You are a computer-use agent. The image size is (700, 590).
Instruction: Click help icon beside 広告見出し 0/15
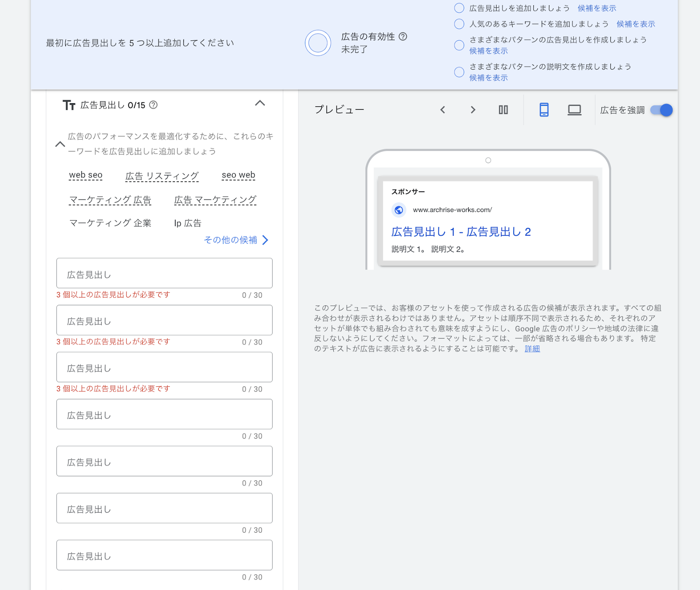click(x=154, y=105)
